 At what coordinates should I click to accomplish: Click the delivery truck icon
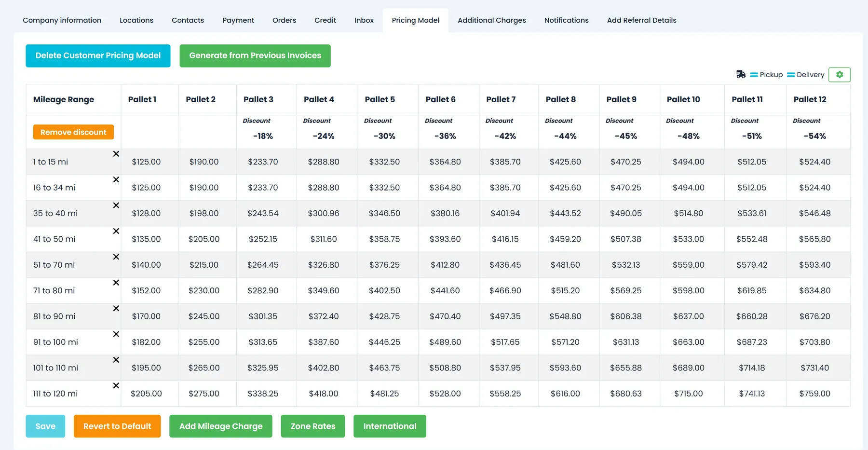[741, 74]
